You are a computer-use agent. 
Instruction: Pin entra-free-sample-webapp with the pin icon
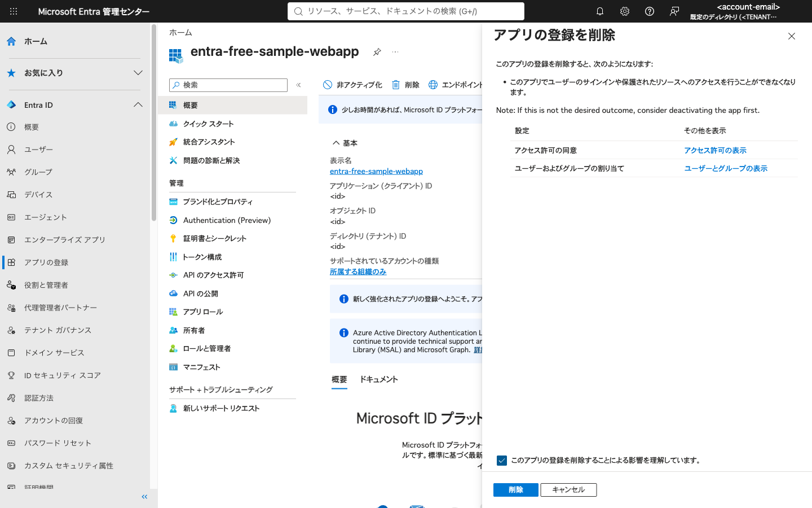click(x=377, y=52)
